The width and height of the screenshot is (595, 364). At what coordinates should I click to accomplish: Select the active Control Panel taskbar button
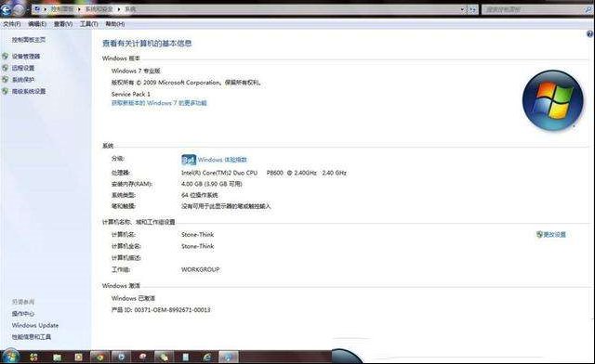(229, 357)
